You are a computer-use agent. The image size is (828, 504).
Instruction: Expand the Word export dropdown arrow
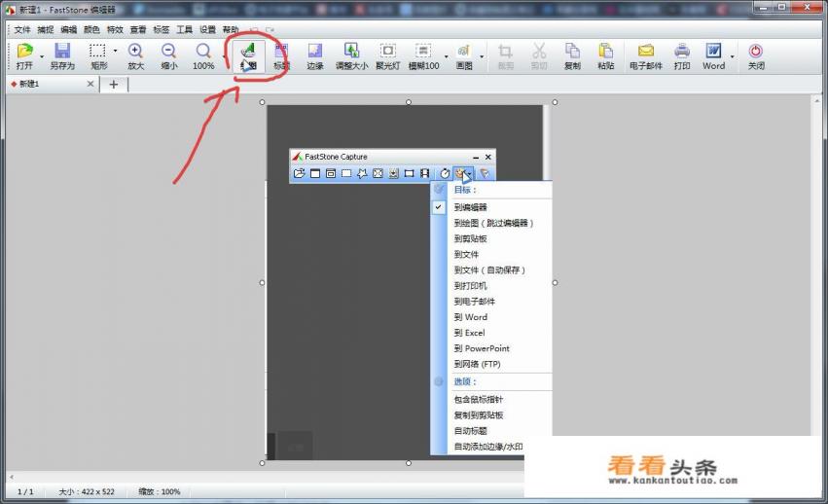(x=732, y=55)
